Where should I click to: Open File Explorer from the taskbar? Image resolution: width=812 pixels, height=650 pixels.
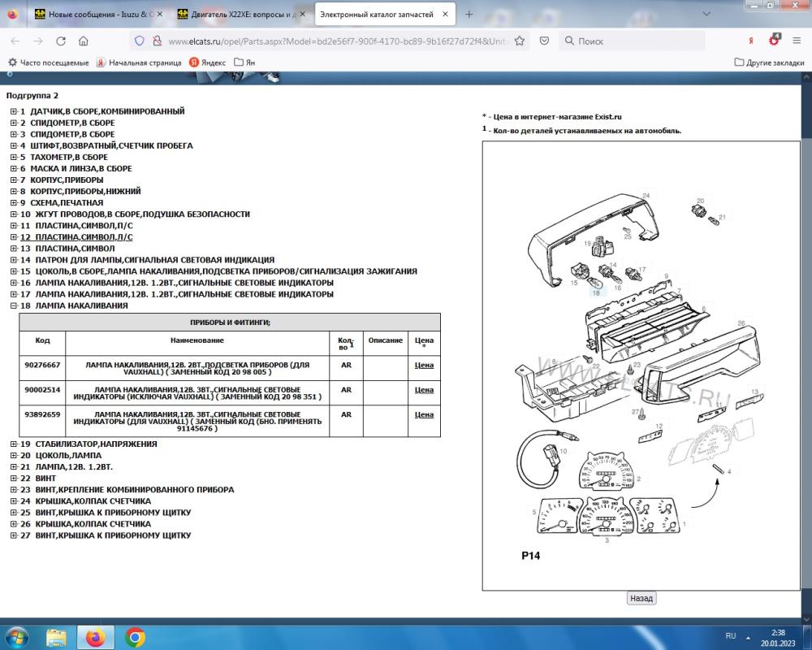(x=56, y=637)
